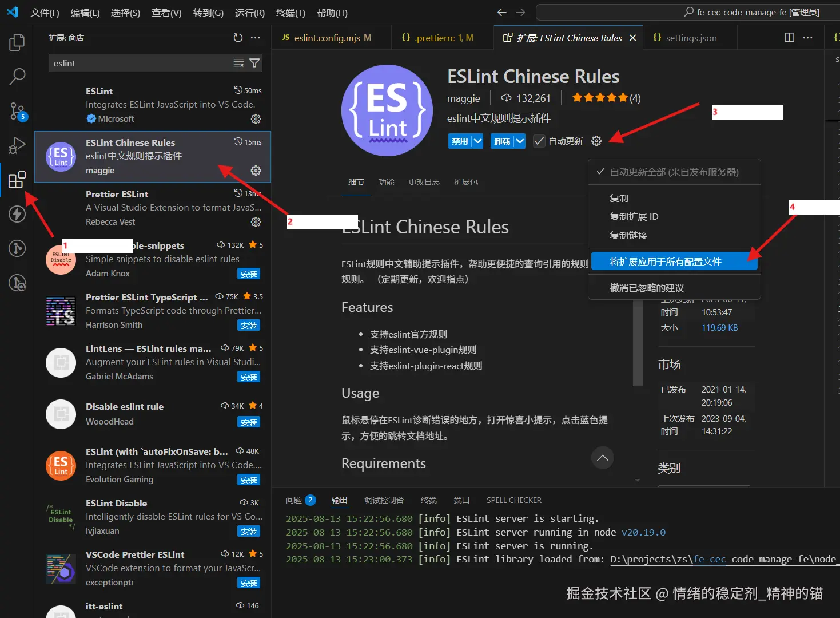Install the LintLens extension

tap(249, 377)
